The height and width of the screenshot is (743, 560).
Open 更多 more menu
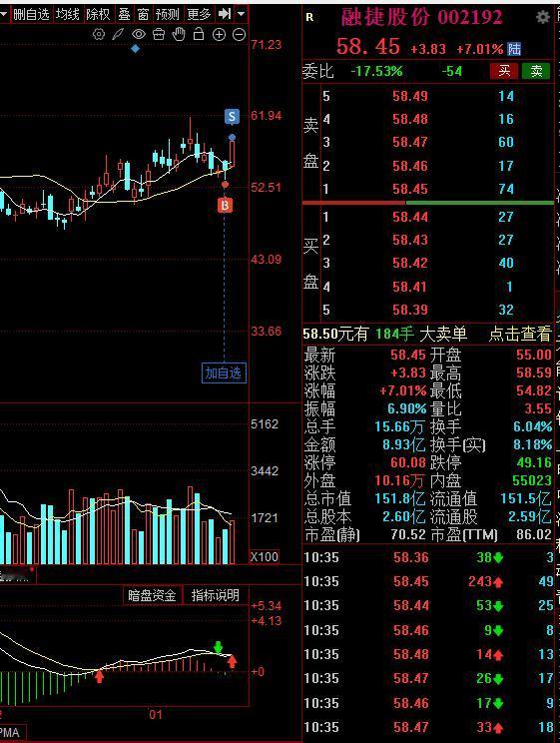click(199, 14)
